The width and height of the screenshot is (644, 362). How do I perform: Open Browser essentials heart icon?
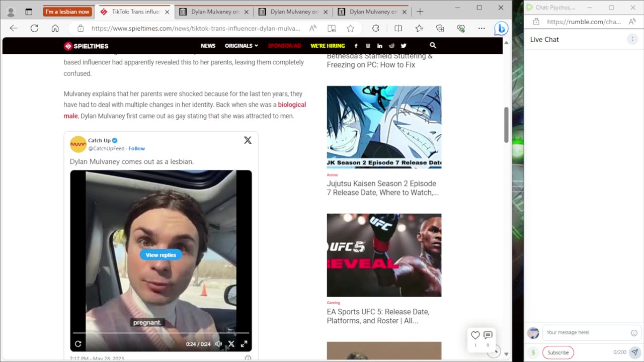(x=461, y=29)
